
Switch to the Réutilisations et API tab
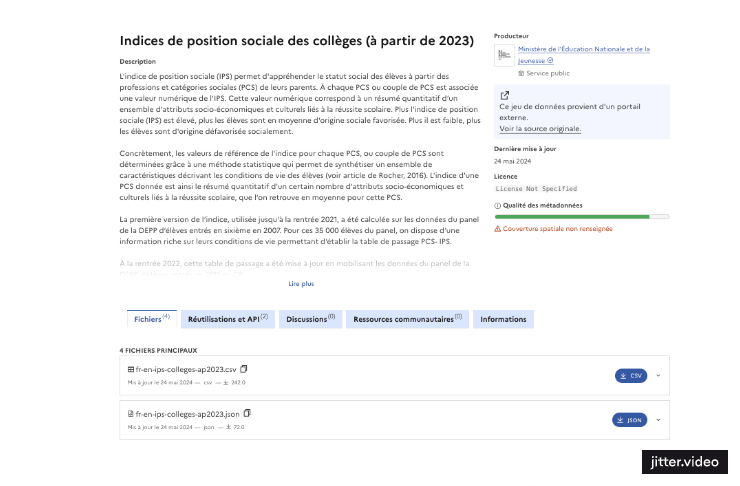pos(229,319)
